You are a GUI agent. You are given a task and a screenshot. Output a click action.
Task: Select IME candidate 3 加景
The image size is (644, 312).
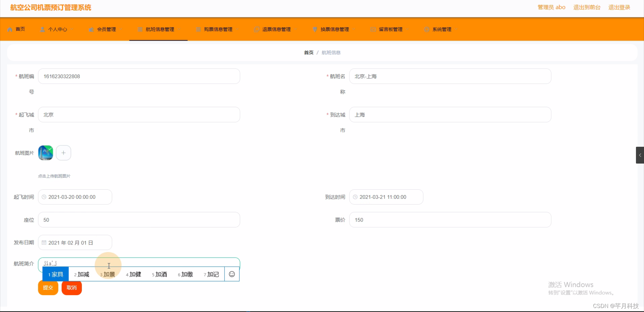click(107, 274)
